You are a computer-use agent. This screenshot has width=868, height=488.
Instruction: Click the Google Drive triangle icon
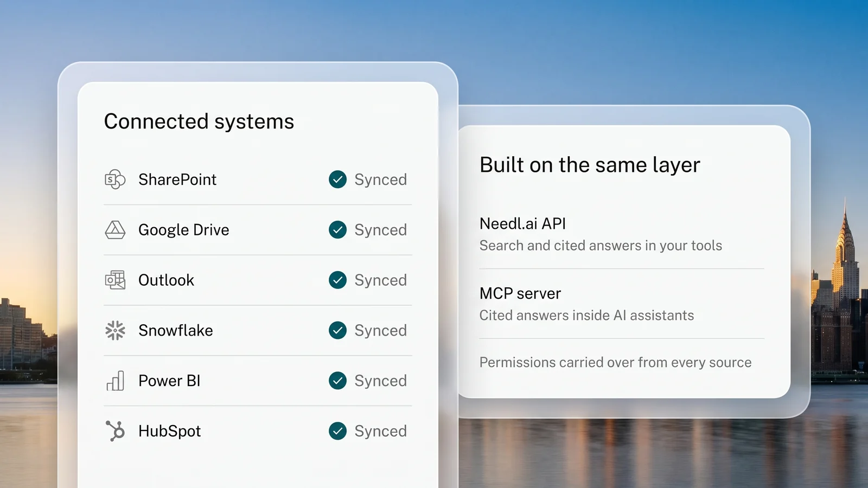click(x=115, y=230)
